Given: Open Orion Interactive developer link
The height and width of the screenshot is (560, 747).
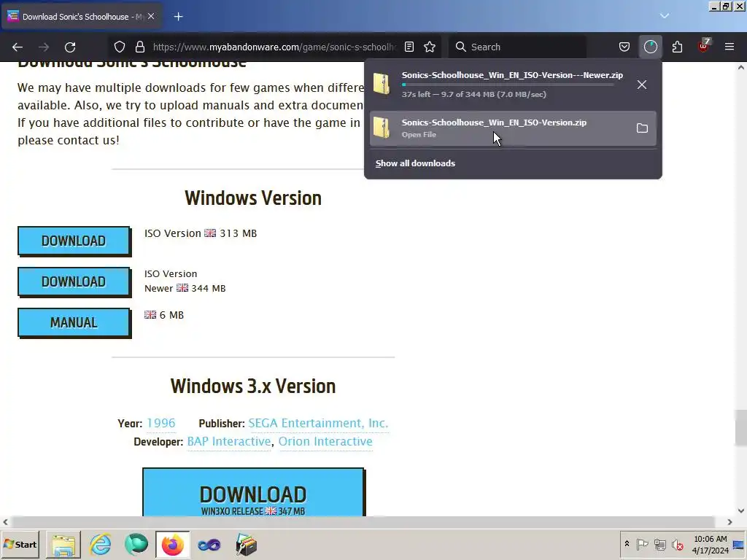Looking at the screenshot, I should point(325,441).
